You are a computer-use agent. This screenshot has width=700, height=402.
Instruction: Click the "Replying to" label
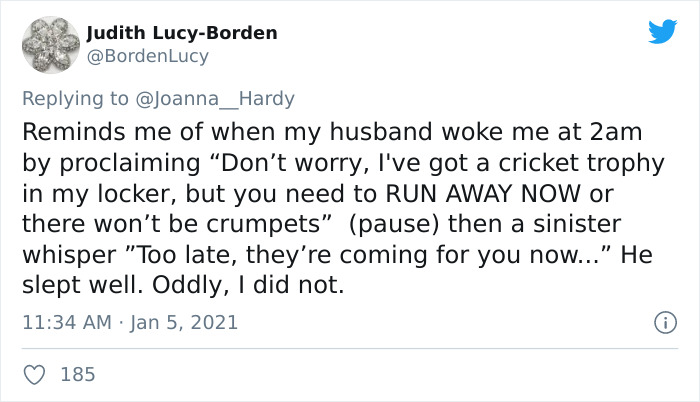click(75, 99)
